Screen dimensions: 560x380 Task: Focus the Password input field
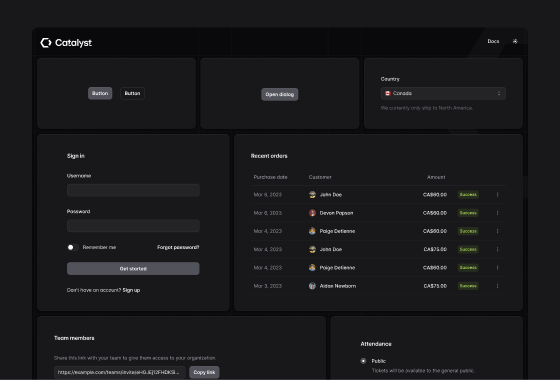click(133, 226)
